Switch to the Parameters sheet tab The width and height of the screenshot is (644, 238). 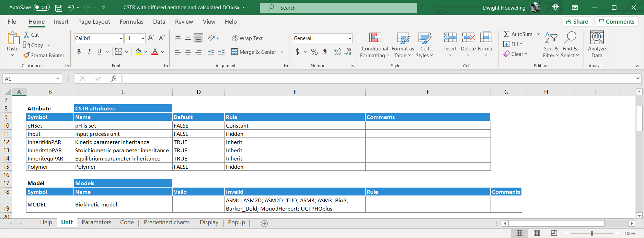click(x=96, y=222)
